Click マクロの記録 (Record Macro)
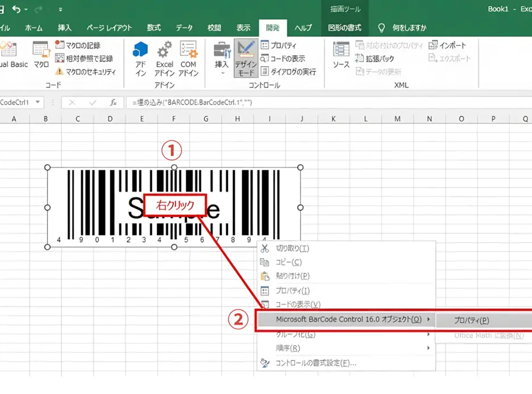The height and width of the screenshot is (394, 532). point(78,45)
